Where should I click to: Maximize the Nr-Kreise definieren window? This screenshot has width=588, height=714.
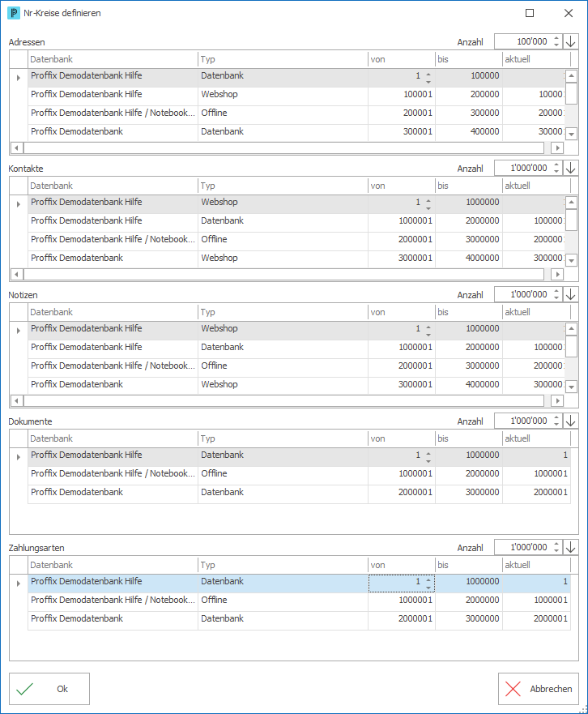pos(530,13)
